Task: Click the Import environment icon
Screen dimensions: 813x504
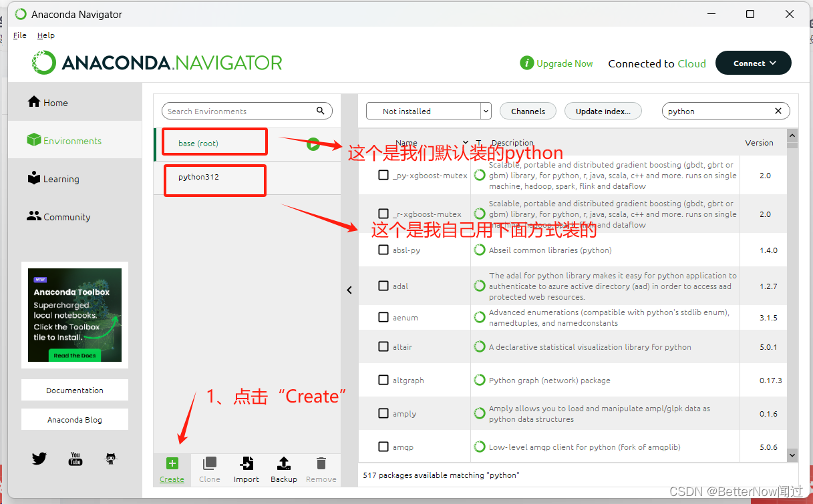Action: point(247,463)
